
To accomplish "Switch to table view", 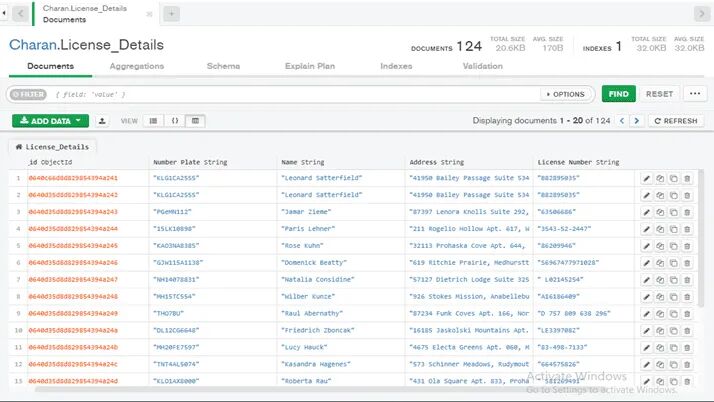I will click(195, 121).
